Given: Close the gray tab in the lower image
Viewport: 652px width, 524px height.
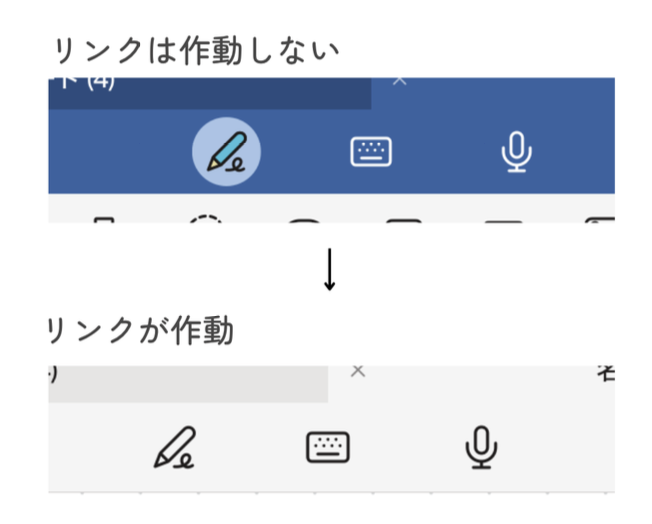Looking at the screenshot, I should [x=358, y=371].
